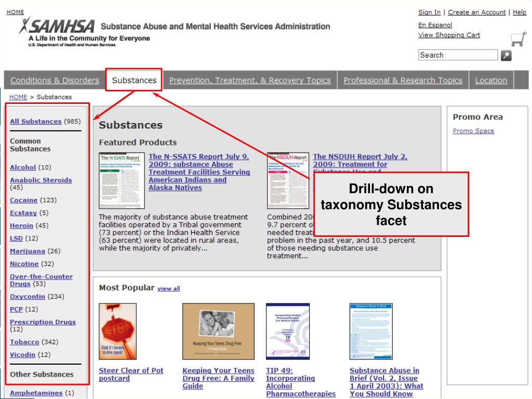Click HOME in the breadcrumb trail
532x399 pixels.
[18, 97]
